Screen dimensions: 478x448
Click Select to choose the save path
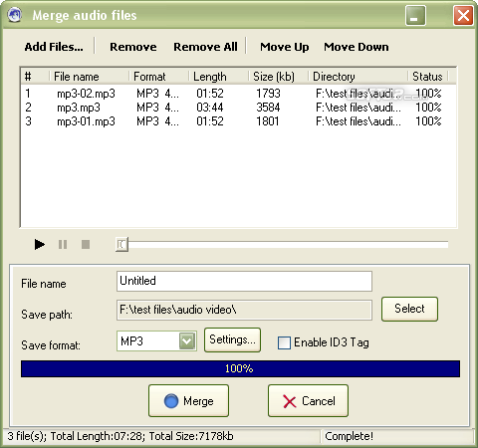(x=409, y=309)
